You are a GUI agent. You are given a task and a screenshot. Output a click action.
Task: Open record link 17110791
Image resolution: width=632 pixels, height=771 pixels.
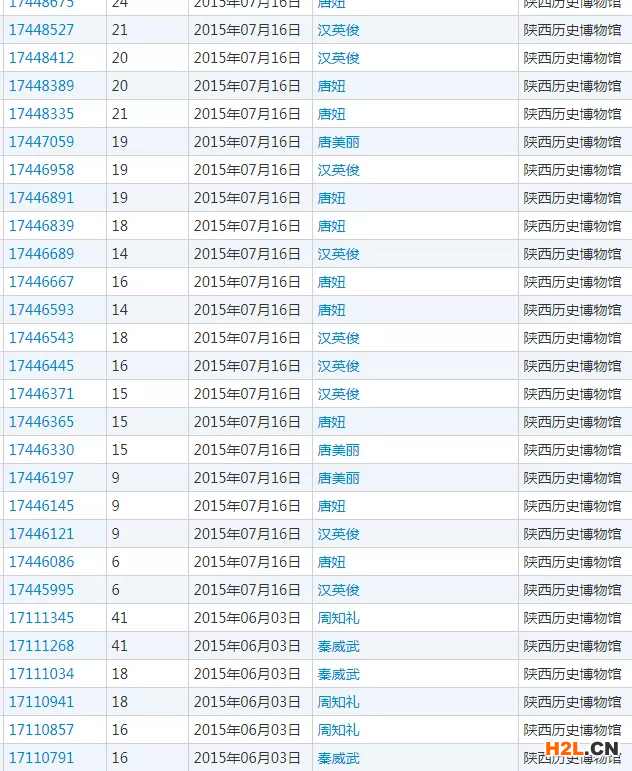tap(41, 759)
